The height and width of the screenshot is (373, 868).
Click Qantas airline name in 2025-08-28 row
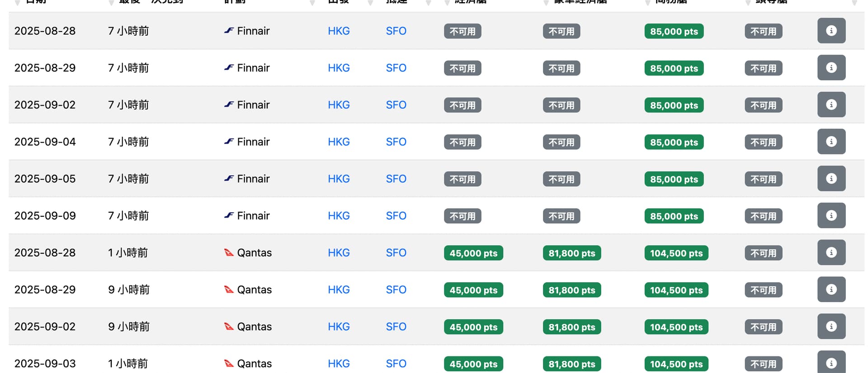tap(254, 253)
